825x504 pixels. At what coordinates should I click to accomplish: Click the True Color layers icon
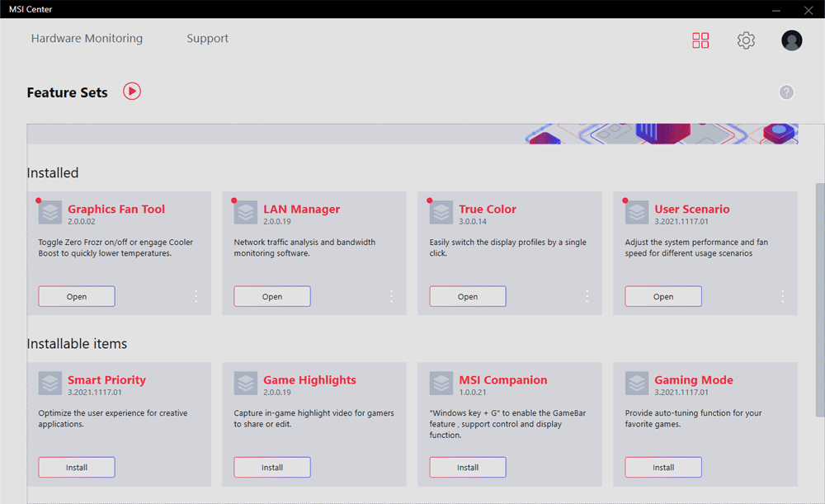441,213
